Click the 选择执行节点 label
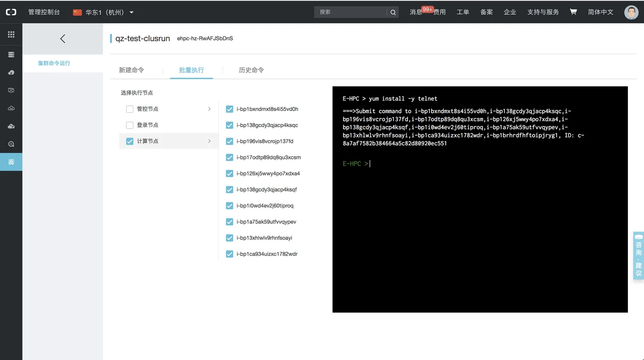 137,93
